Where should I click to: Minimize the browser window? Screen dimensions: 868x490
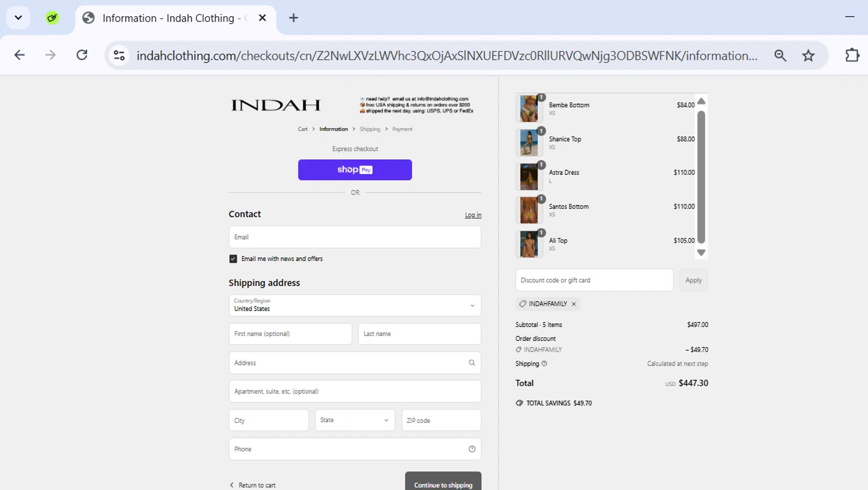(x=849, y=17)
